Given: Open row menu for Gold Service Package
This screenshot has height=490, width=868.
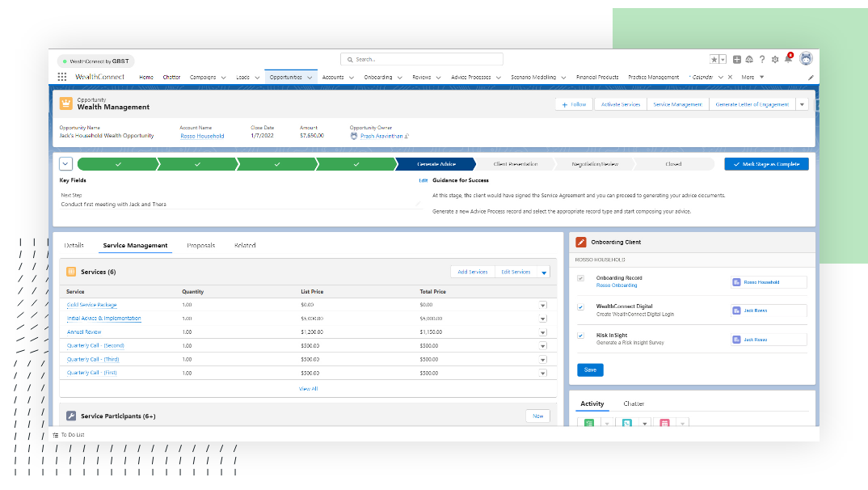Looking at the screenshot, I should coord(543,305).
